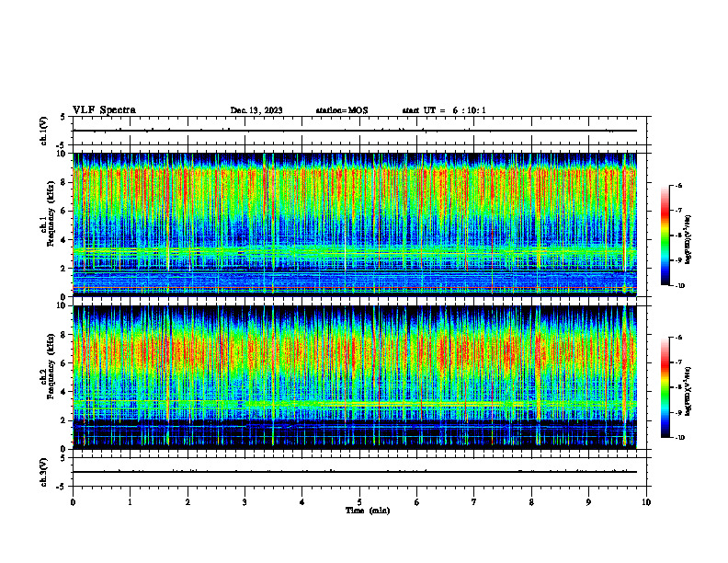Click the ch.3 voltage waveform trace

pyautogui.click(x=355, y=472)
